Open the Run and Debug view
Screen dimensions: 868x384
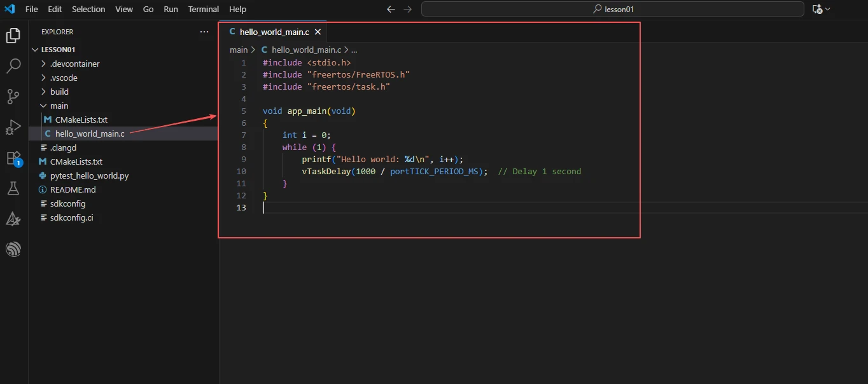pos(13,127)
